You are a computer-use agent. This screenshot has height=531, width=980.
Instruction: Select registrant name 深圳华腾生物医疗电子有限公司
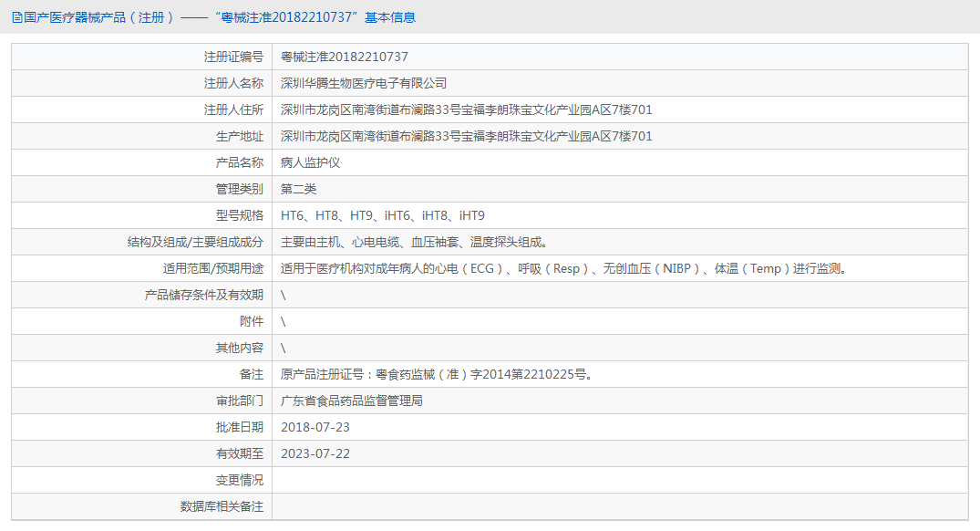[x=364, y=83]
